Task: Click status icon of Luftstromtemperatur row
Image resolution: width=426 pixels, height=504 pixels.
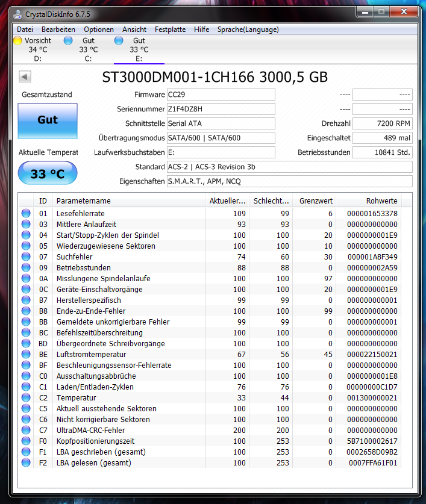Action: tap(26, 354)
